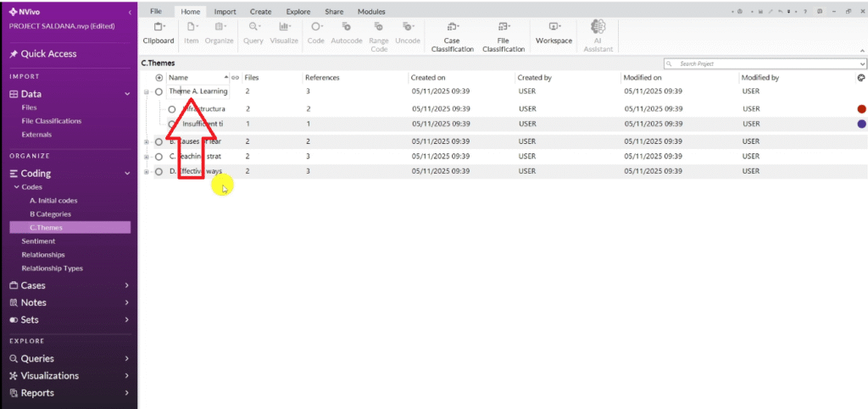Collapse the Theme A. Learning tree node
The width and height of the screenshot is (868, 409).
[147, 91]
